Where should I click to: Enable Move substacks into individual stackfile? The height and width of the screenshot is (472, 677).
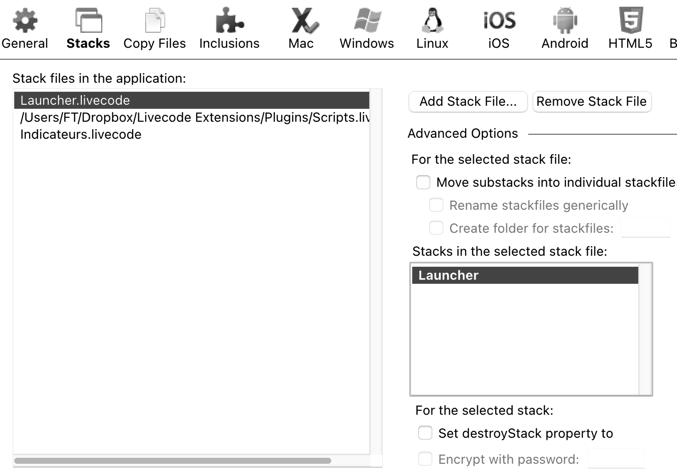tap(423, 182)
